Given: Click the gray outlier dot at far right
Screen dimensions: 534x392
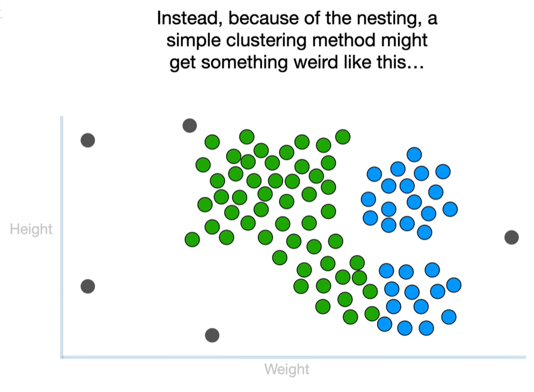Looking at the screenshot, I should [511, 237].
